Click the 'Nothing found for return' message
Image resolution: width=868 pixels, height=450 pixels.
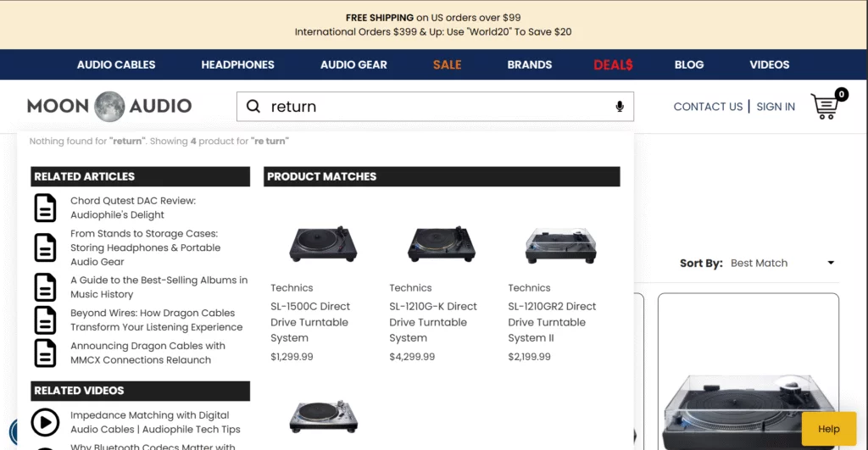pos(159,142)
